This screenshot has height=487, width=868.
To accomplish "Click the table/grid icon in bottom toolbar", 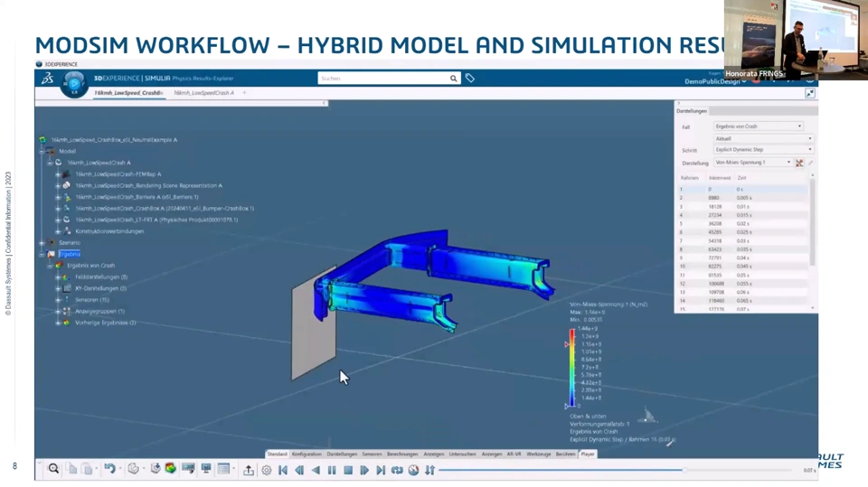I will coord(223,469).
